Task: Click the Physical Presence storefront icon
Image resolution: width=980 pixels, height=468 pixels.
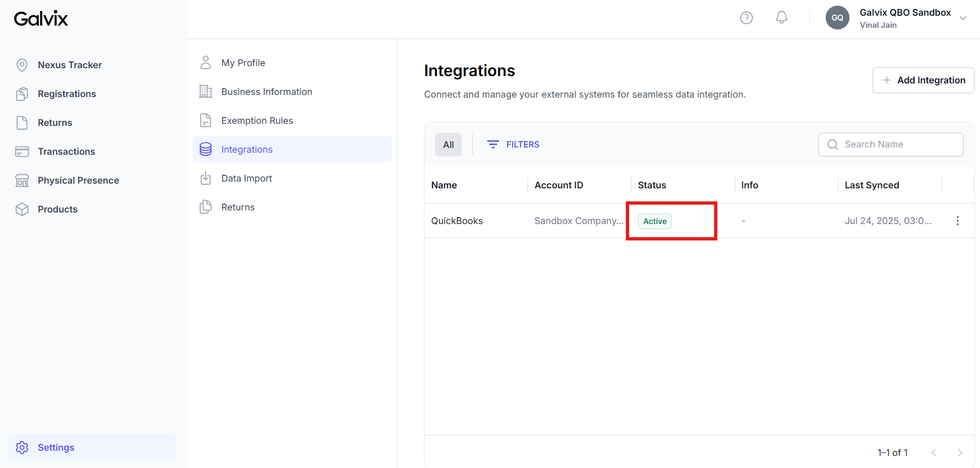Action: point(22,180)
